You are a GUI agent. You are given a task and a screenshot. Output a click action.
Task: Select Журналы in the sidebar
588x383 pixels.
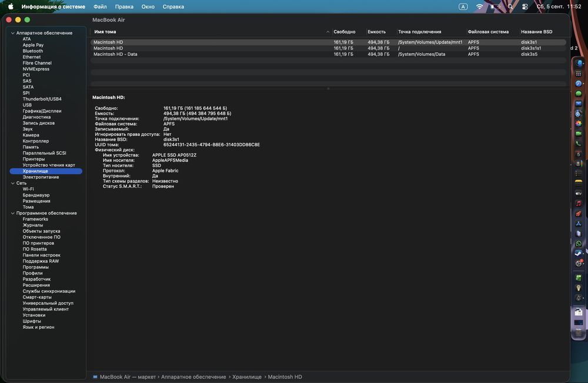pos(32,225)
